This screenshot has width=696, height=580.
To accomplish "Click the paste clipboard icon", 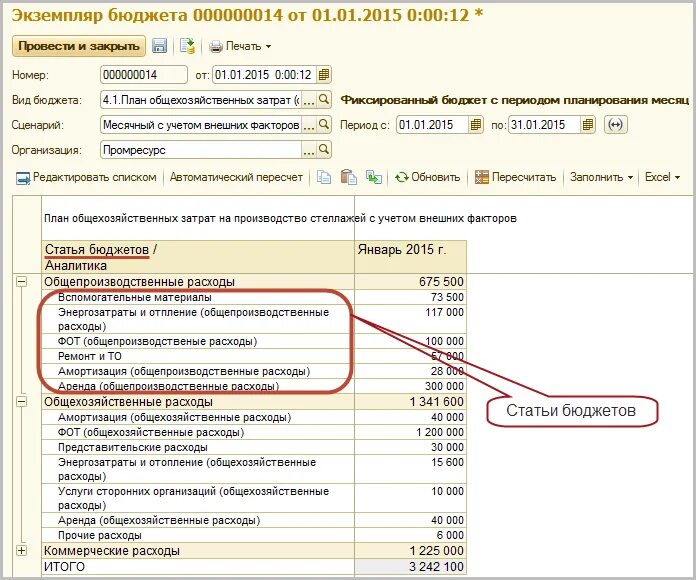I will pyautogui.click(x=349, y=178).
